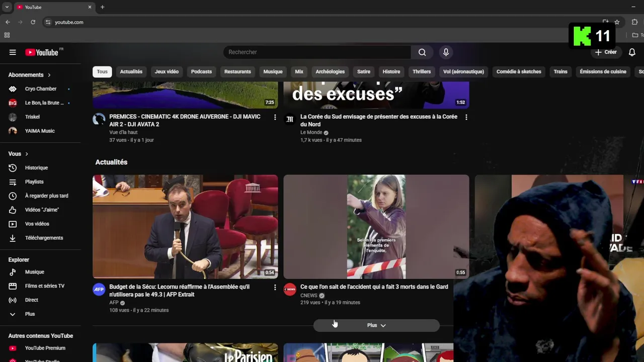Select the Actualités filter chip
The height and width of the screenshot is (362, 644).
131,71
